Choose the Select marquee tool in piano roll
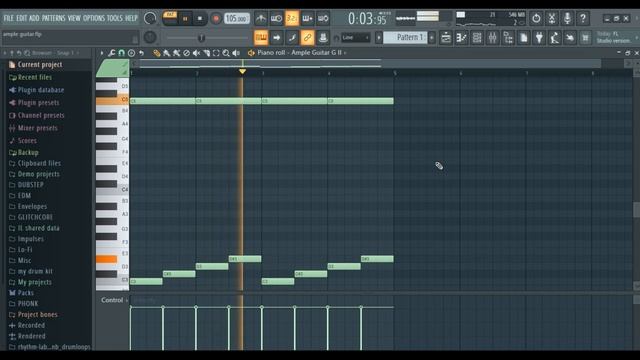 (x=216, y=53)
